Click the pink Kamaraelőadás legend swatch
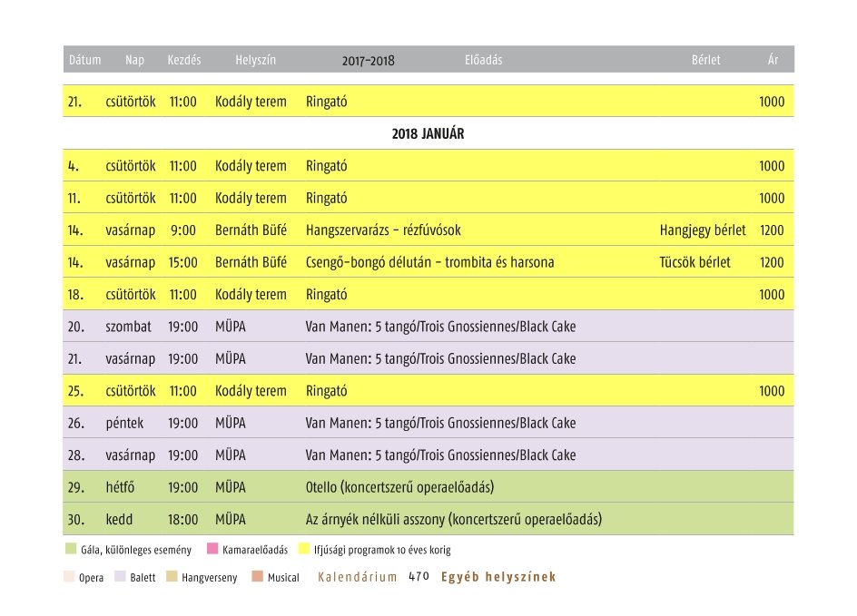The image size is (857, 616). tap(213, 550)
